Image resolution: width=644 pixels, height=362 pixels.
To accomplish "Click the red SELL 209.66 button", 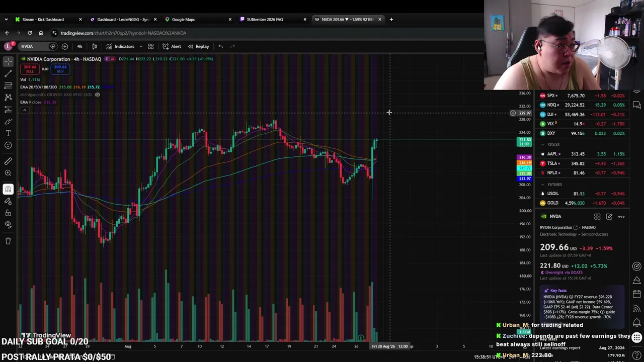I will 30,69.
